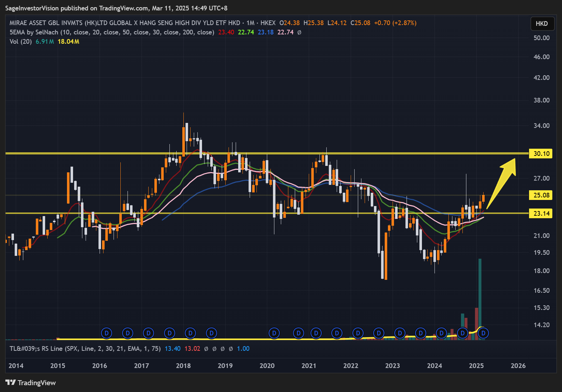562x392 pixels.
Task: Click the 2021 year label
Action: (x=309, y=366)
